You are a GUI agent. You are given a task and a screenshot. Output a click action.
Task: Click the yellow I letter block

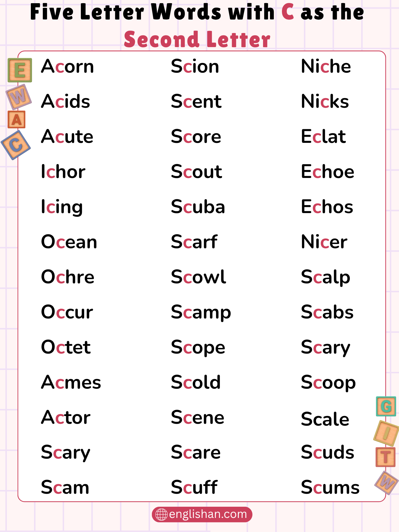coord(386,433)
